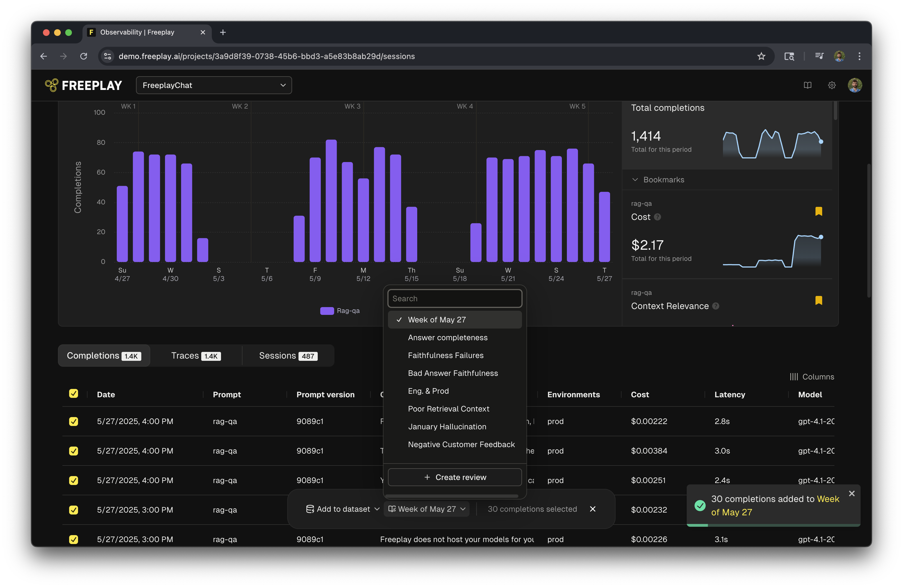Click the Columns icon button
The width and height of the screenshot is (903, 588).
(x=812, y=376)
